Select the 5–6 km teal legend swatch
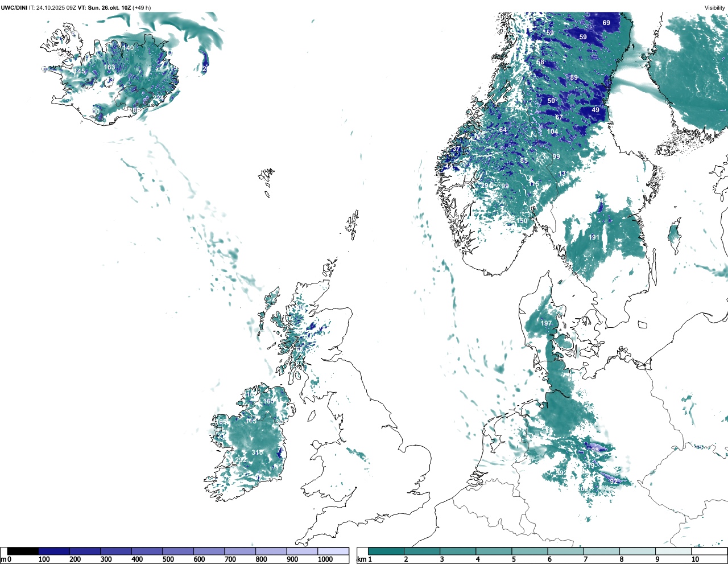The width and height of the screenshot is (728, 564). pos(530,551)
